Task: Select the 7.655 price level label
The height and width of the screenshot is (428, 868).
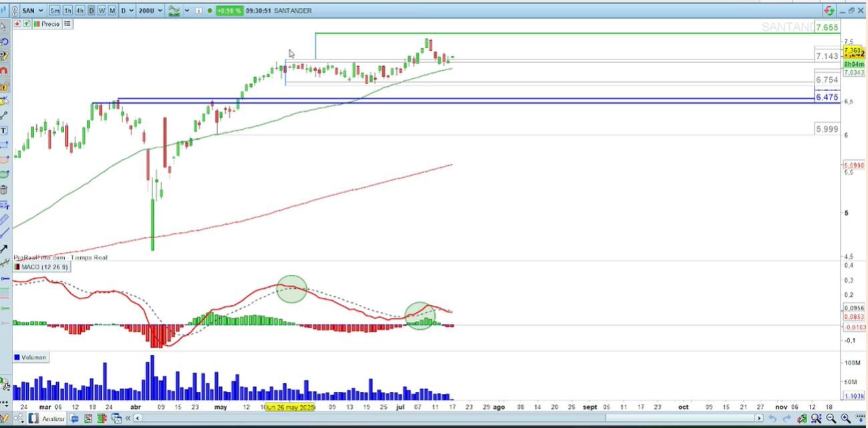Action: (x=827, y=27)
